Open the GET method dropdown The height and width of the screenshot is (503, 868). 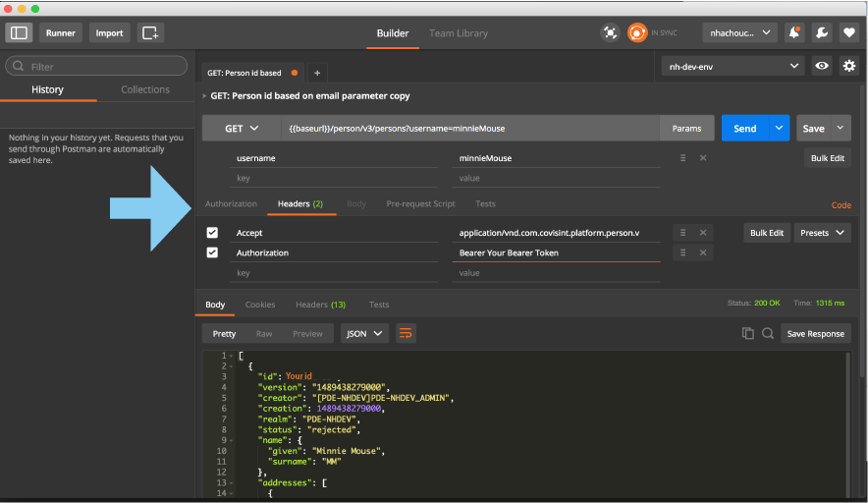(x=241, y=129)
